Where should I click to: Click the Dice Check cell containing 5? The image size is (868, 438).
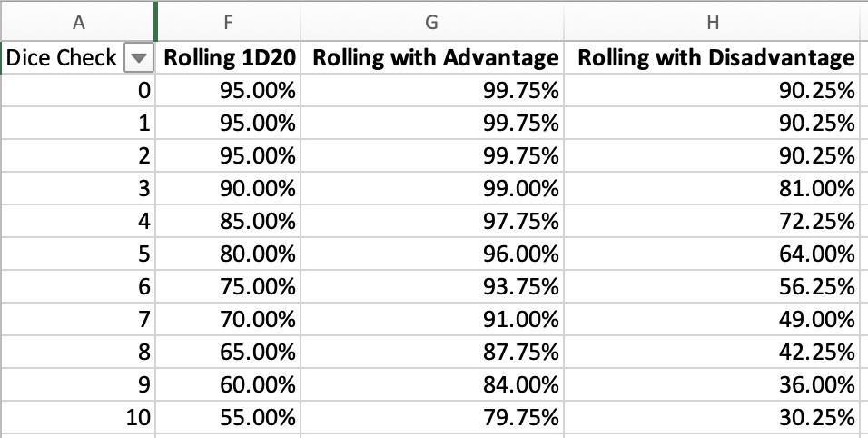(x=77, y=254)
